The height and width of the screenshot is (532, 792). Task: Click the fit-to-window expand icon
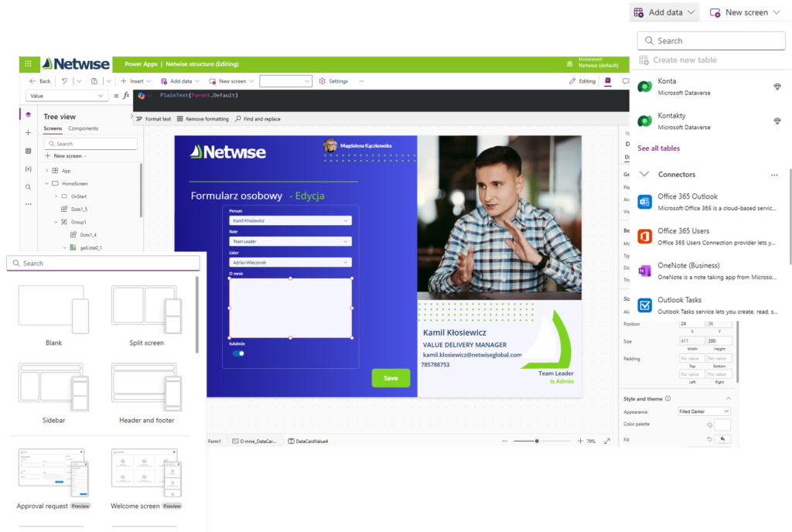[x=607, y=442]
